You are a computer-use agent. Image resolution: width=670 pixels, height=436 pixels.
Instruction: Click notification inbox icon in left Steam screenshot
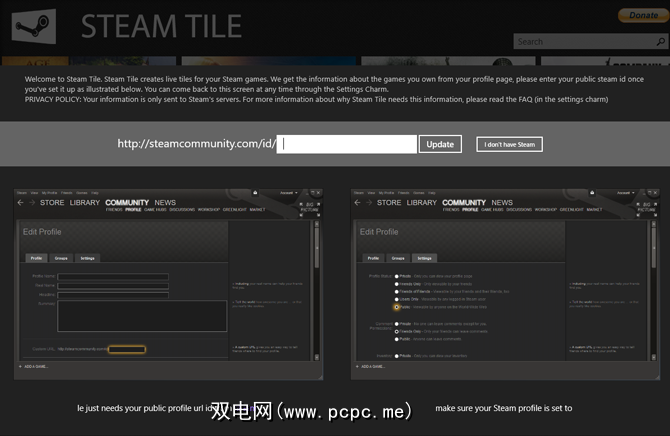point(255,193)
